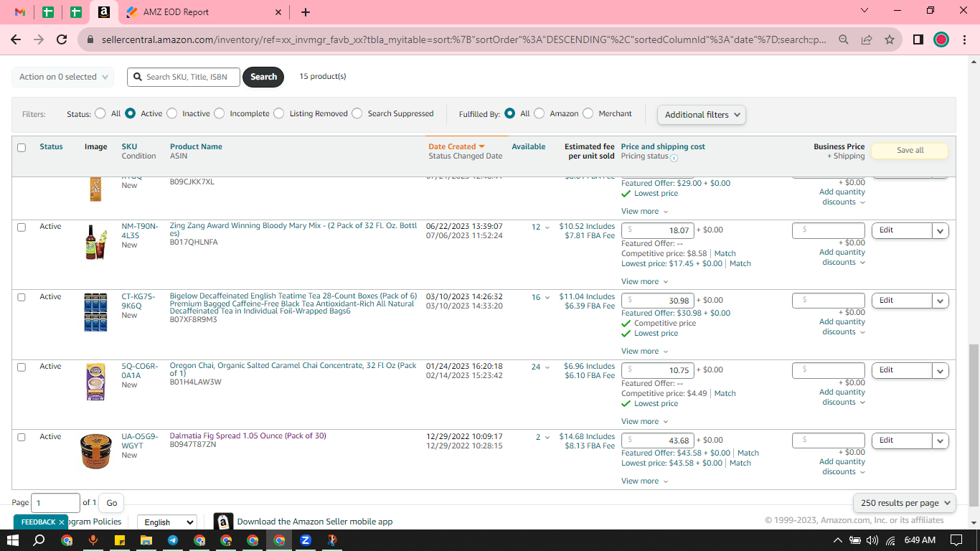
Task: Open the Edit dropdown arrow for Zing Zang
Action: 941,230
